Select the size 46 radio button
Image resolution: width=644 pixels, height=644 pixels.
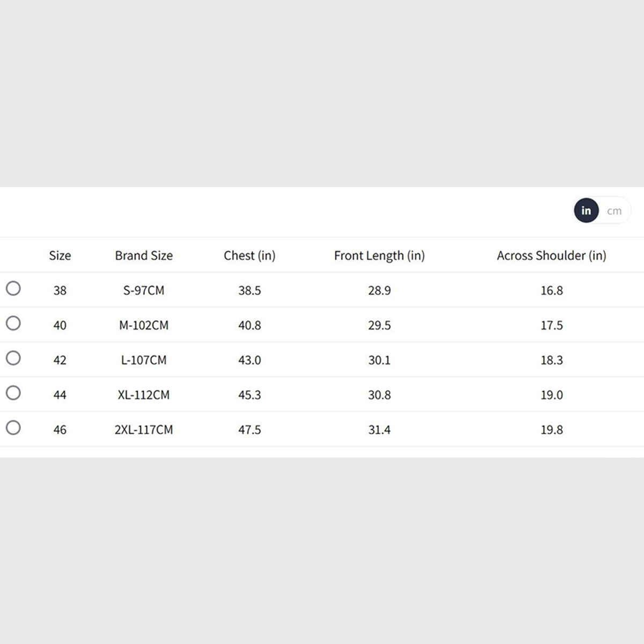(13, 428)
